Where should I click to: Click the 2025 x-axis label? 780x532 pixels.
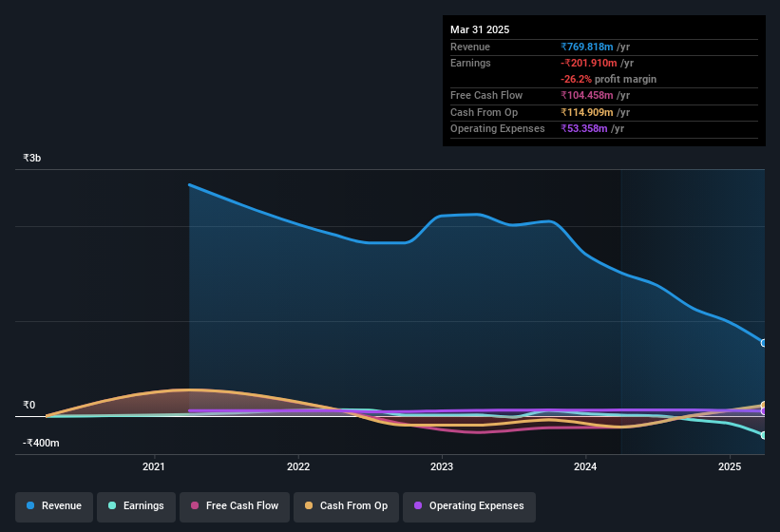click(730, 466)
